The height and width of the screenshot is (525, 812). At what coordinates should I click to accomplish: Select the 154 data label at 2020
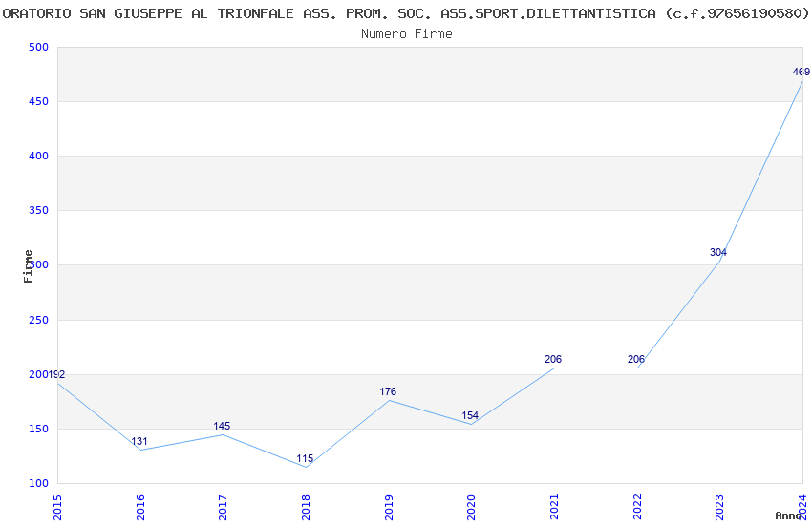[470, 415]
